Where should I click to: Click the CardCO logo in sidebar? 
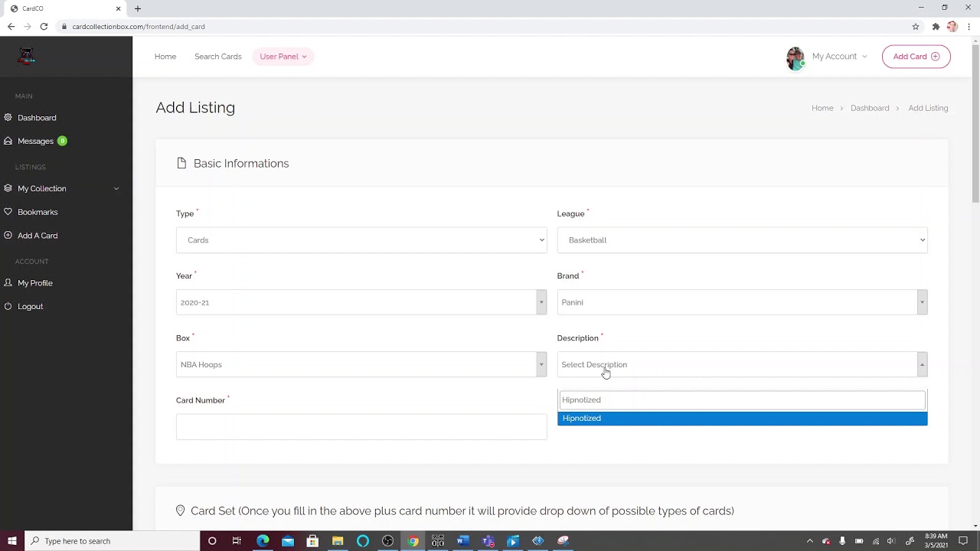27,57
